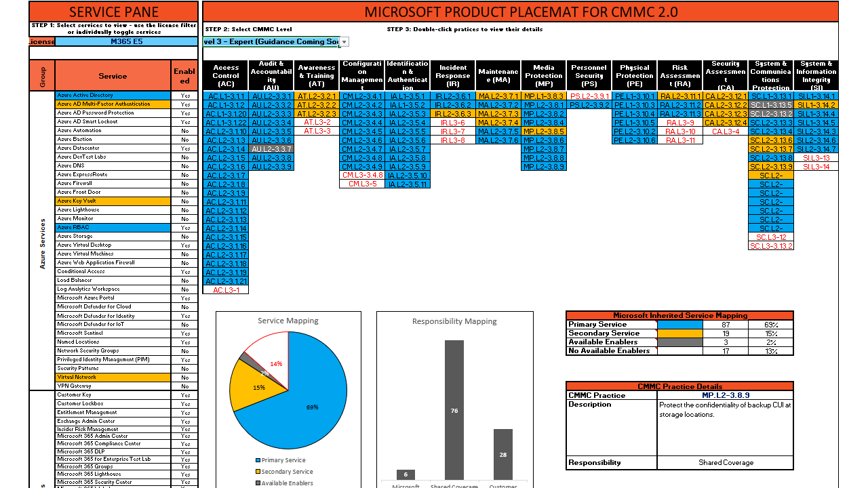Select the Privileged Identity Management (PIM) service
This screenshot has width=868, height=488.
click(x=113, y=360)
